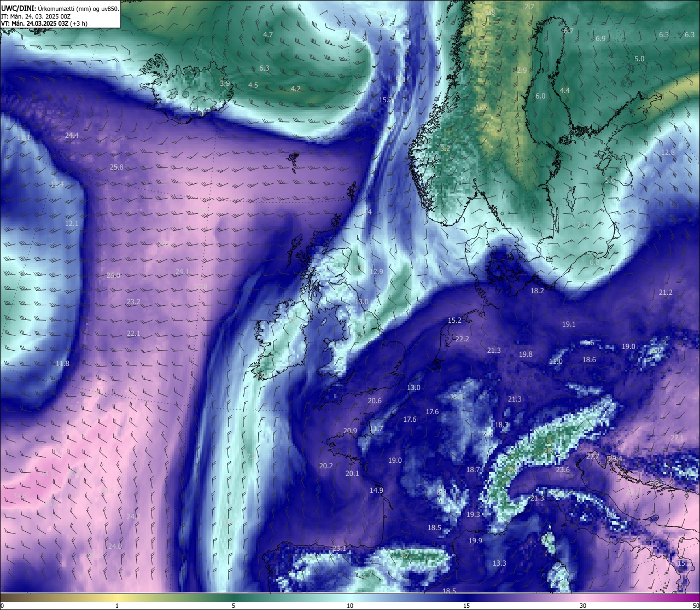This screenshot has height=610, width=700.
Task: Select the 24.0 value label
Action: [x=115, y=547]
